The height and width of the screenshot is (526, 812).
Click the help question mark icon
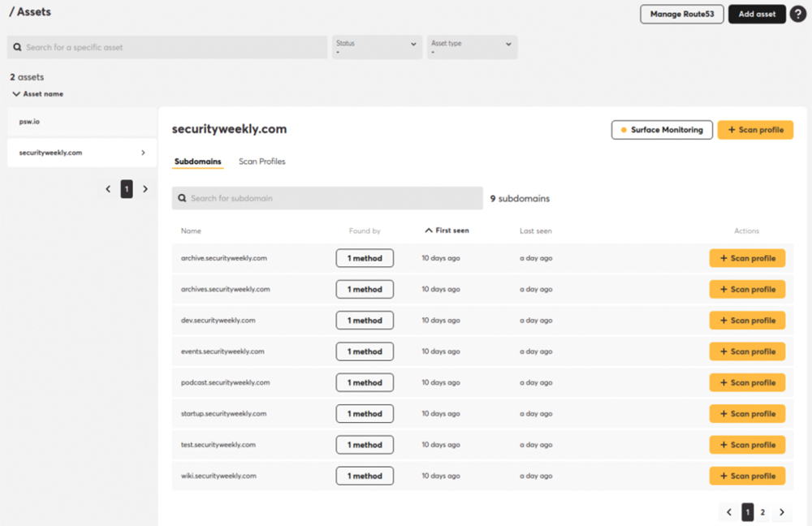pyautogui.click(x=797, y=14)
